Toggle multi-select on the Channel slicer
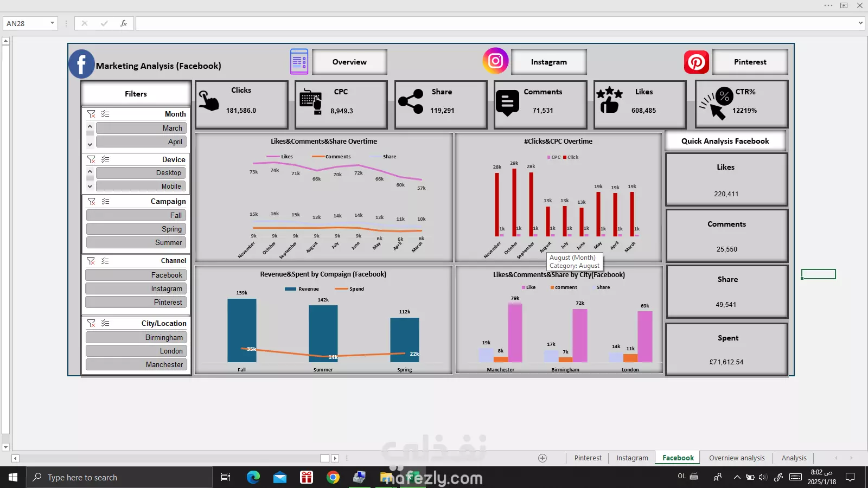 coord(105,261)
